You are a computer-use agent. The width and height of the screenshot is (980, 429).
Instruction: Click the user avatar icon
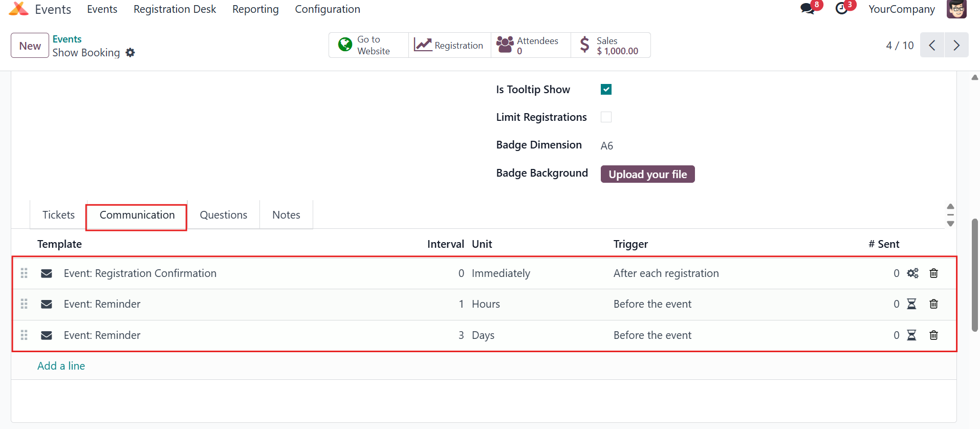[x=956, y=9]
